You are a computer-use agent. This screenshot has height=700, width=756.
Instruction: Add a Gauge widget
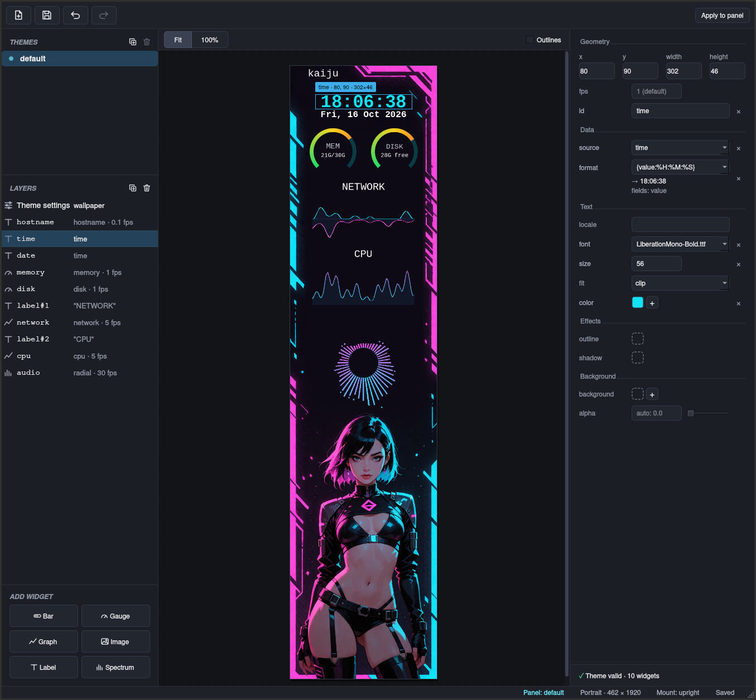tap(115, 616)
